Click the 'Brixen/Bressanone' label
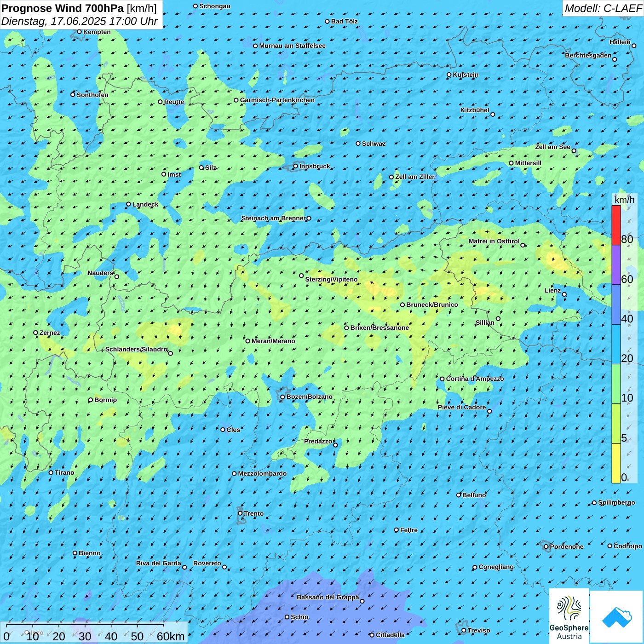Viewport: 644px width, 644px height. (x=379, y=328)
